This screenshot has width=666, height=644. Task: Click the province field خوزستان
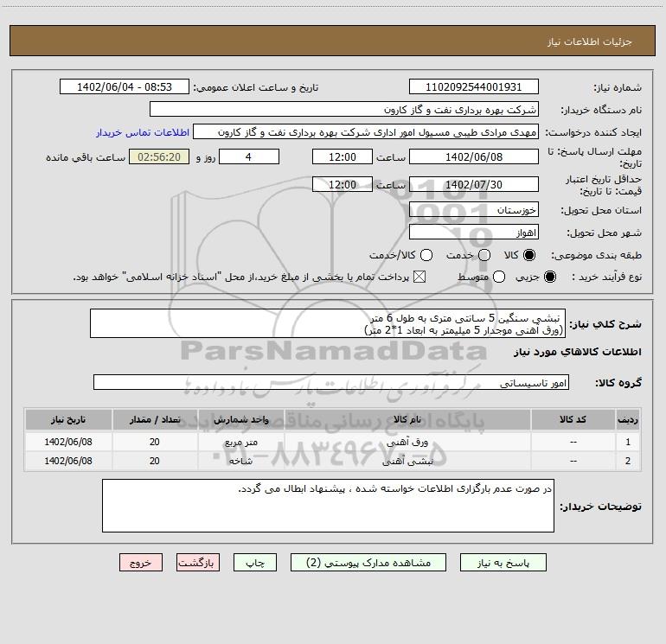coord(474,210)
